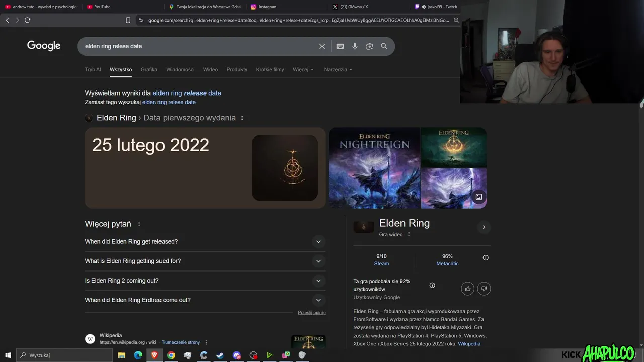Open the Windows Start menu
Image resolution: width=644 pixels, height=362 pixels.
tap(8, 355)
